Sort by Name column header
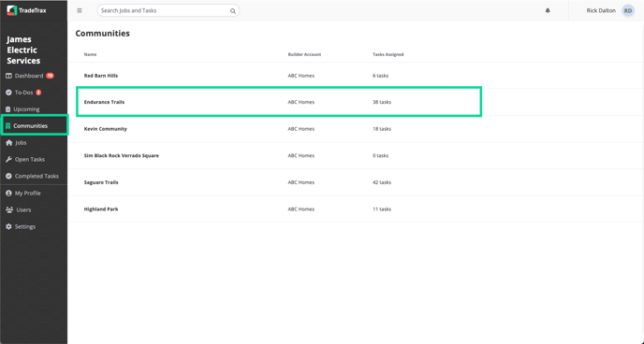Image resolution: width=644 pixels, height=344 pixels. [x=91, y=54]
